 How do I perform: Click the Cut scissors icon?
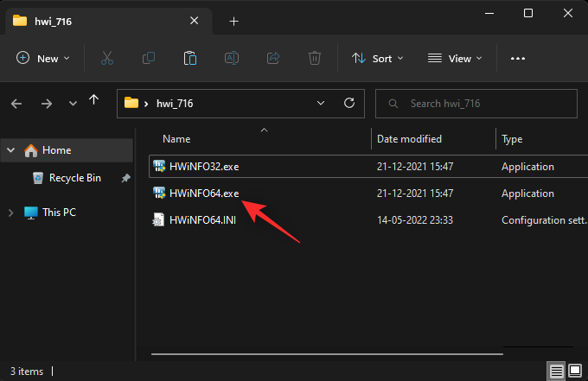[107, 59]
